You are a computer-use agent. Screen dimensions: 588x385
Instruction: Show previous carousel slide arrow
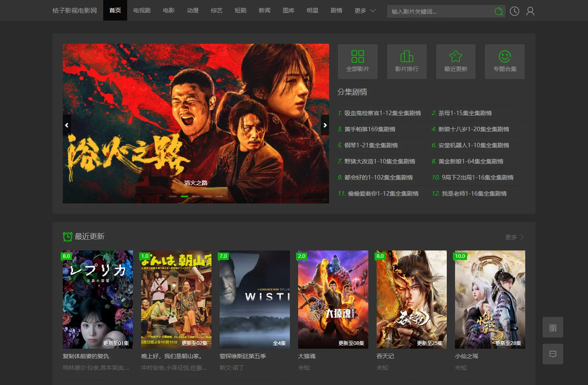[x=67, y=125]
